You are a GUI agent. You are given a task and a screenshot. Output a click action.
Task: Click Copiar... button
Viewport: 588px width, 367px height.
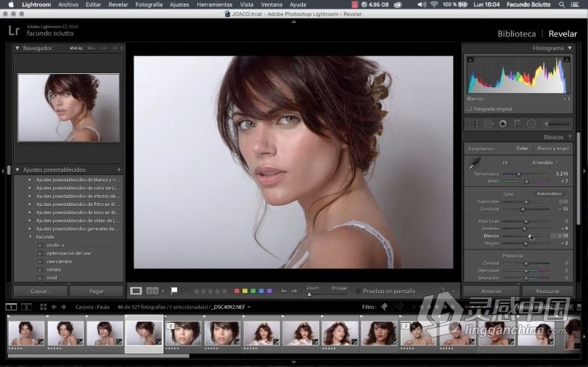(41, 291)
